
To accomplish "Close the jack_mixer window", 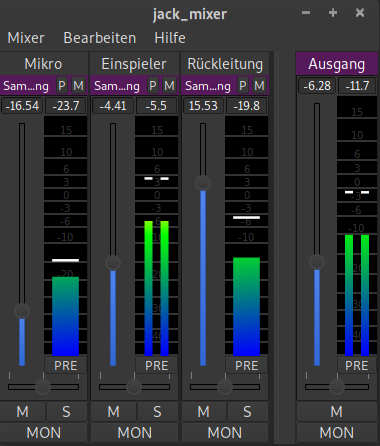I will [360, 13].
